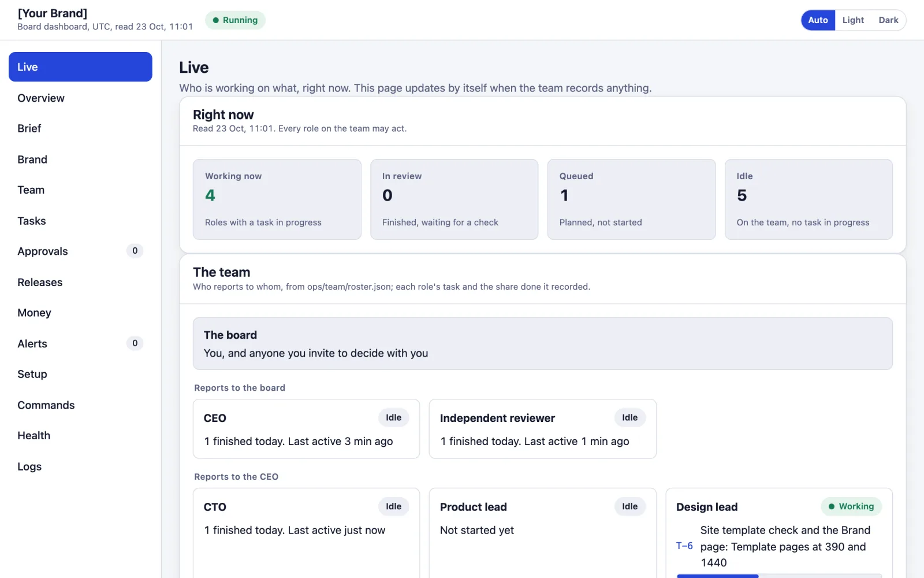
Task: Open the Setup page
Action: point(80,374)
